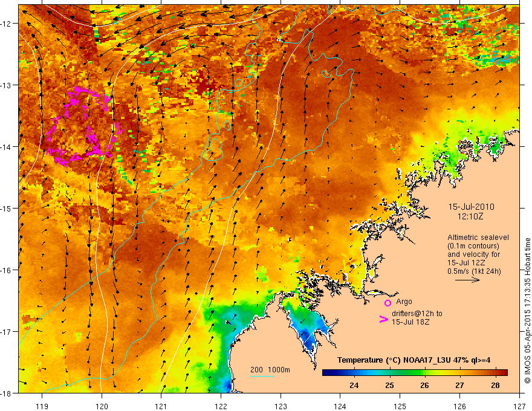Click the magenta drifter arrowhead legend symbol
Viewport: 532px width, 411px height.
384,319
